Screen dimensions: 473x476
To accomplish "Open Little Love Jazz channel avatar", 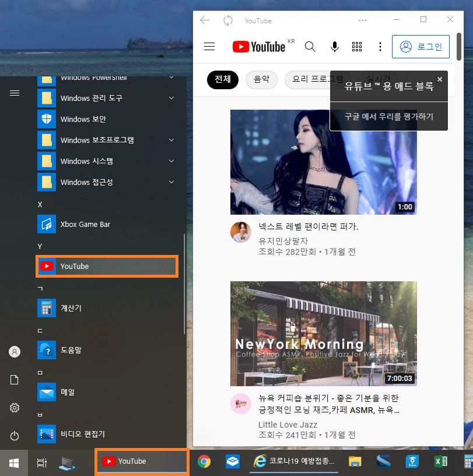I will click(x=241, y=404).
